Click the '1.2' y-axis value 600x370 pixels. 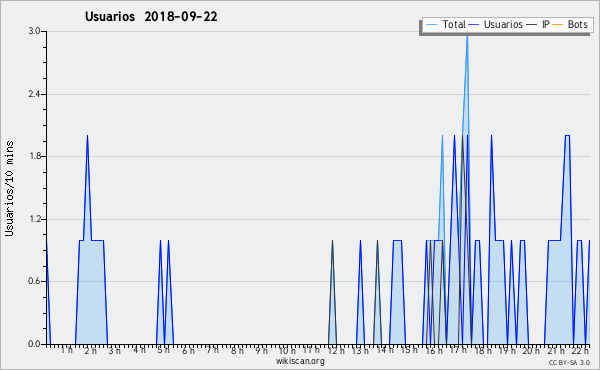pos(34,219)
